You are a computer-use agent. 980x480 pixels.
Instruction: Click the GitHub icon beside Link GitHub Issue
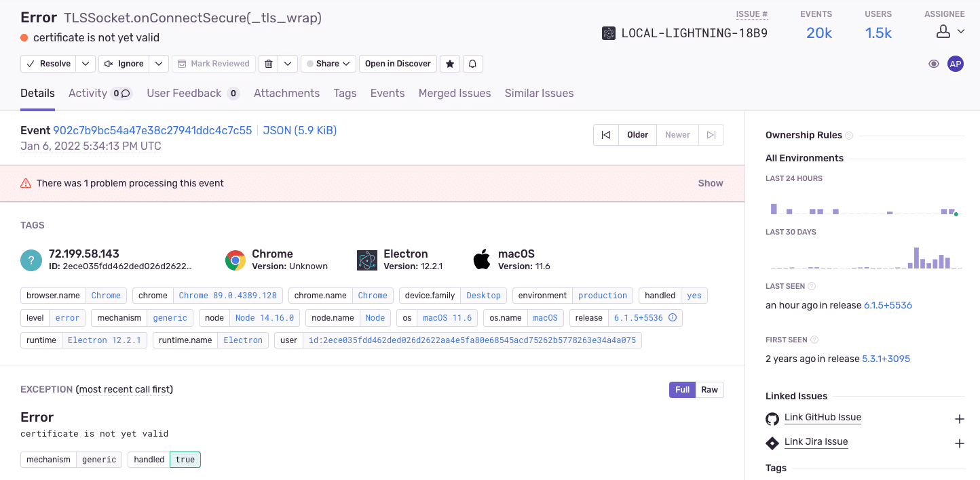[772, 418]
